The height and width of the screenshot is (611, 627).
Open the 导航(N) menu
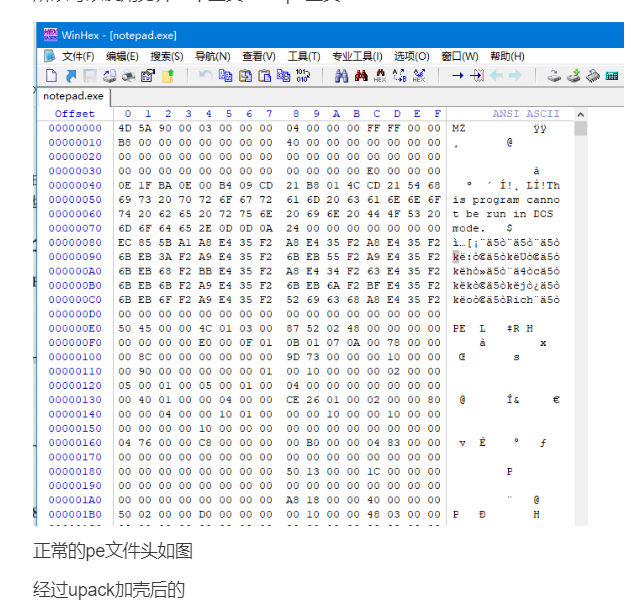coord(213,56)
